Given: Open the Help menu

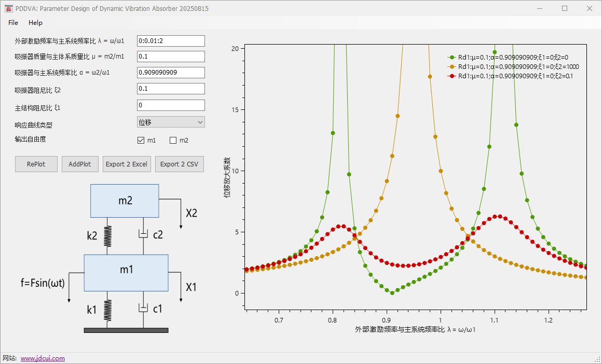Looking at the screenshot, I should click(x=36, y=23).
